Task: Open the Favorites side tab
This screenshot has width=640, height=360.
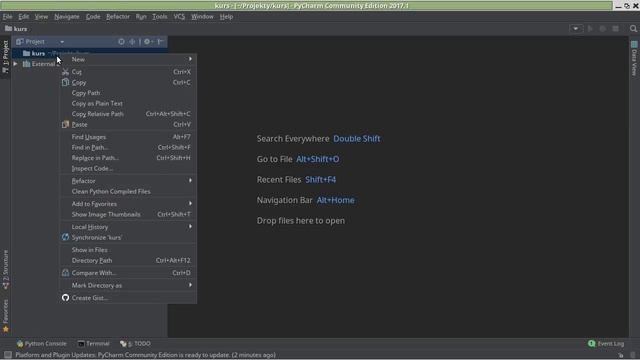Action: pos(6,316)
